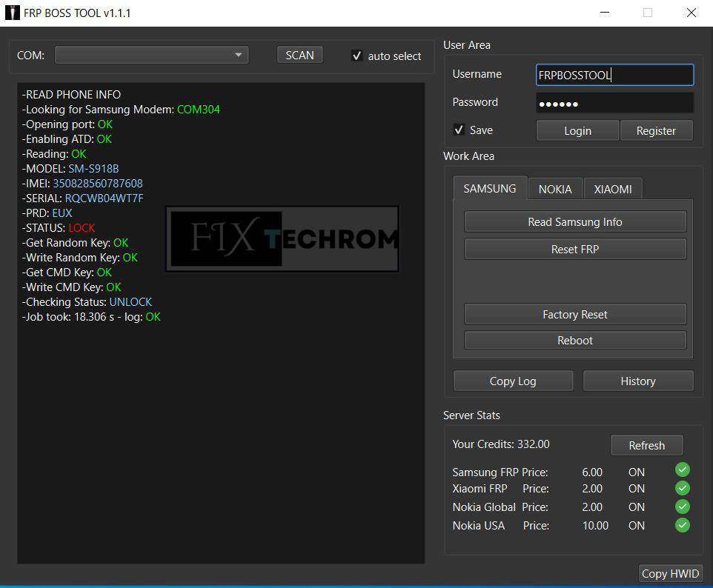Click the Nokia USA price 10.00
The height and width of the screenshot is (588, 713).
[x=595, y=525]
